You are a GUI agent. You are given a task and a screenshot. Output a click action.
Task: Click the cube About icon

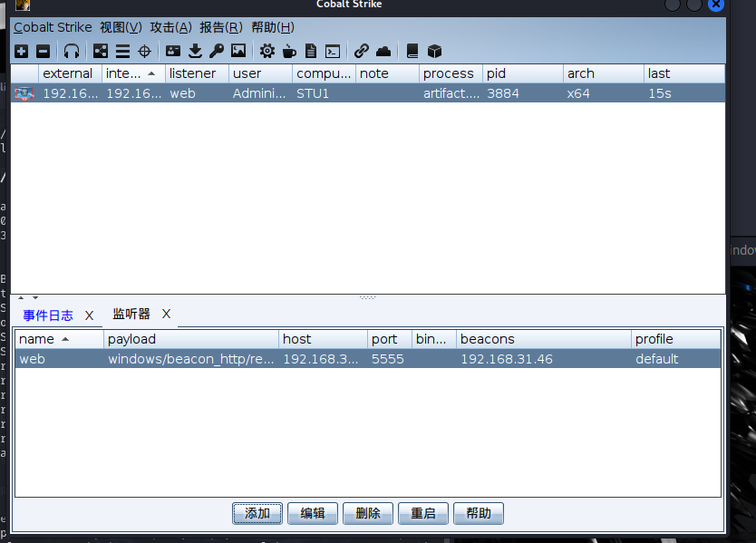pos(434,51)
